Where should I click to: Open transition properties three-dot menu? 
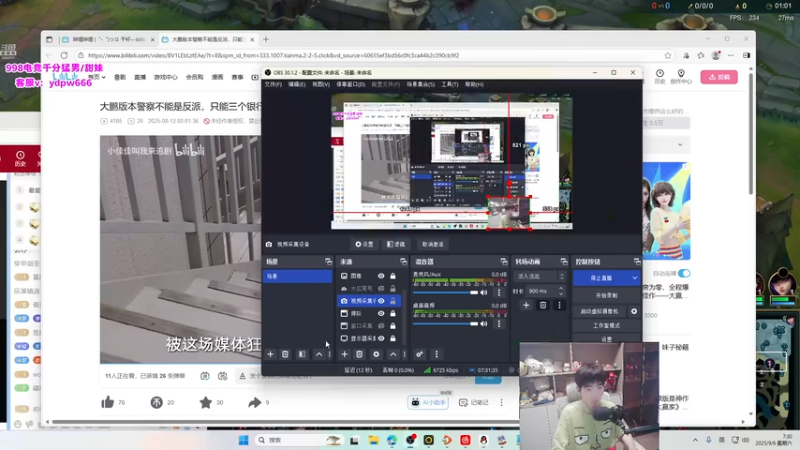559,305
